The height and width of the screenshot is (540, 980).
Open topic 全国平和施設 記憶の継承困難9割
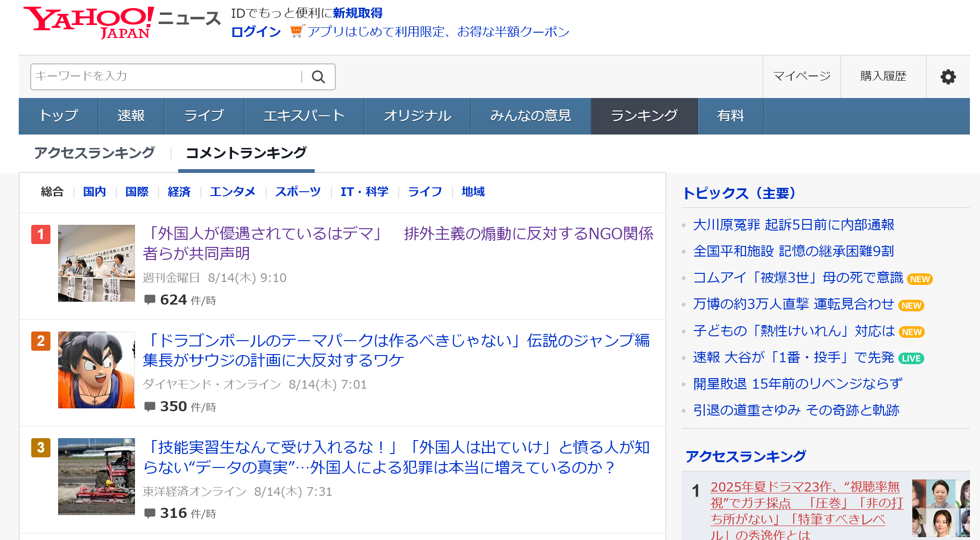[x=794, y=251]
